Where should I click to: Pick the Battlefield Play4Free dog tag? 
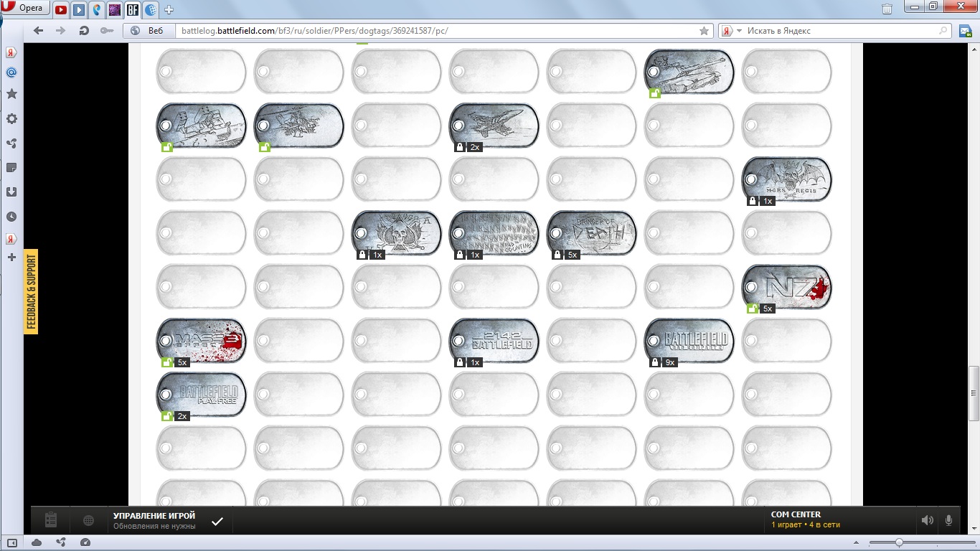coord(202,395)
